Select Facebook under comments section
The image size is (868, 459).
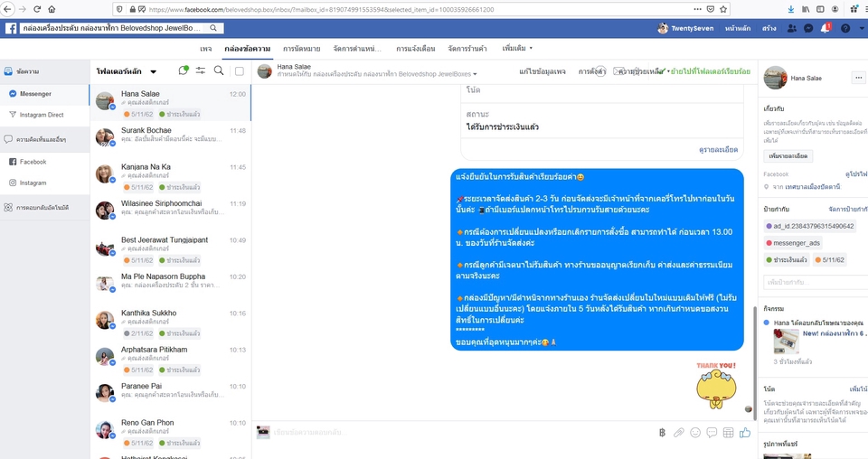45,162
